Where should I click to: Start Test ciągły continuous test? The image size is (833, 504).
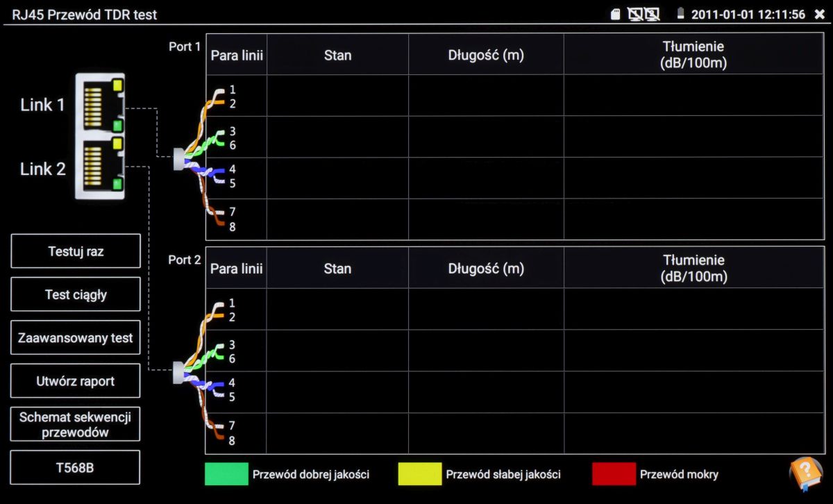pos(76,294)
